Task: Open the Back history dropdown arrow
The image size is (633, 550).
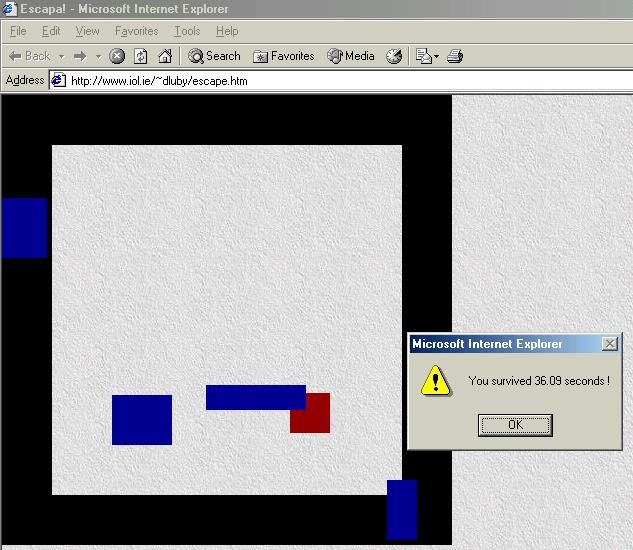Action: [62, 57]
